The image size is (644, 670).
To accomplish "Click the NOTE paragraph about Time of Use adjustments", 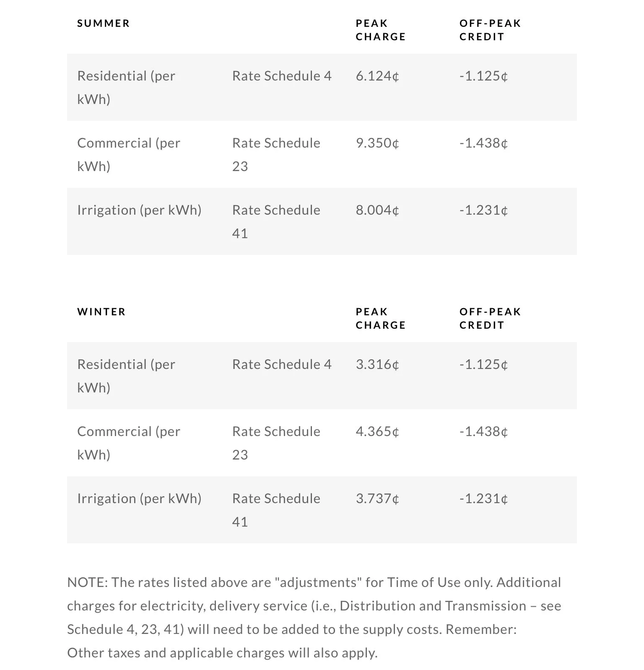I will [x=314, y=617].
